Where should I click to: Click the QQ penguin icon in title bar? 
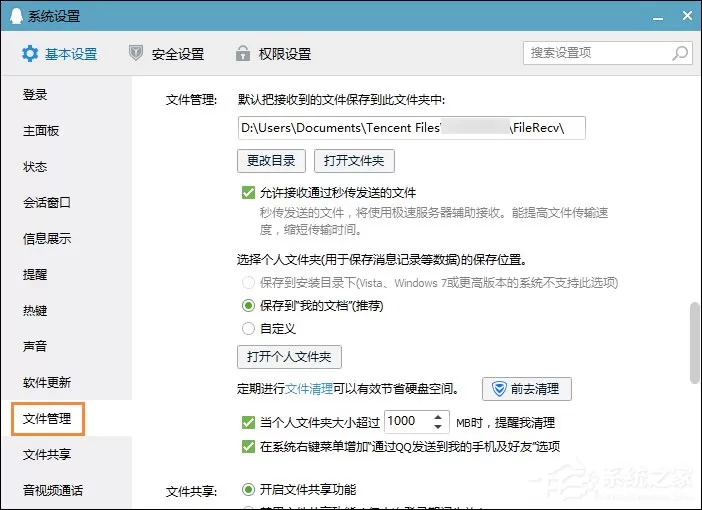16,16
